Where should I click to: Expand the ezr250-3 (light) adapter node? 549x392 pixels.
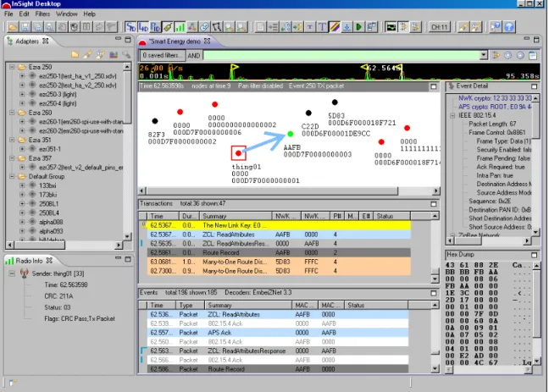[x=22, y=94]
